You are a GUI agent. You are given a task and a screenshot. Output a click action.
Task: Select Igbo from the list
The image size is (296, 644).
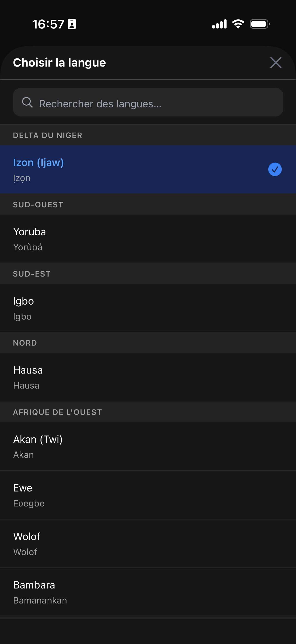(148, 308)
